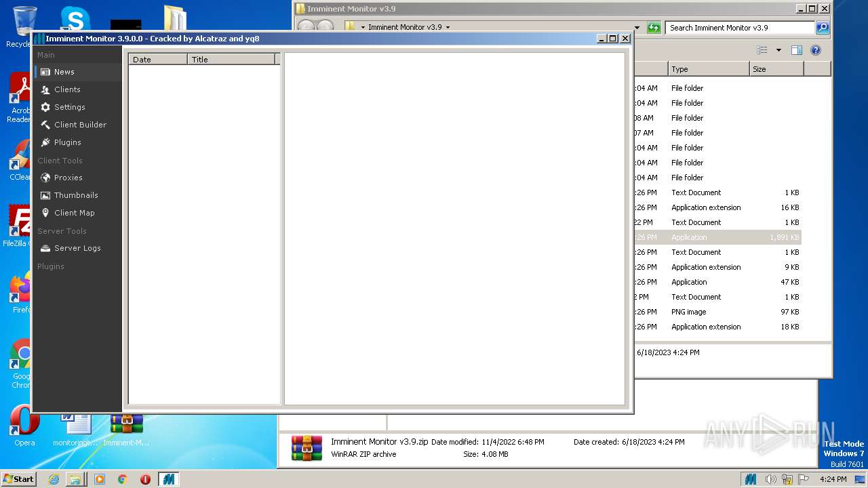The width and height of the screenshot is (868, 488).
Task: Open Action Center flag tray icon
Action: point(804,479)
